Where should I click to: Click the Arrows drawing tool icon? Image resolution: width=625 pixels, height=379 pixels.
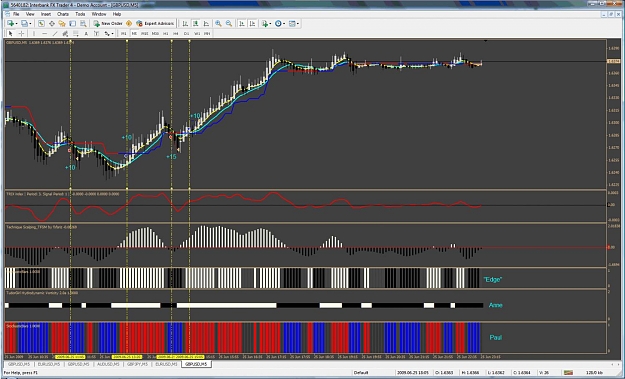(x=107, y=33)
